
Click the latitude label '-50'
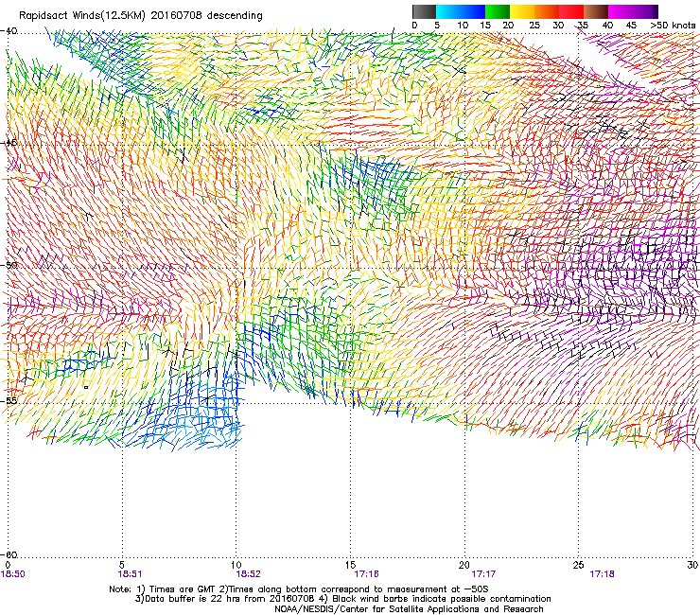[x=9, y=265]
